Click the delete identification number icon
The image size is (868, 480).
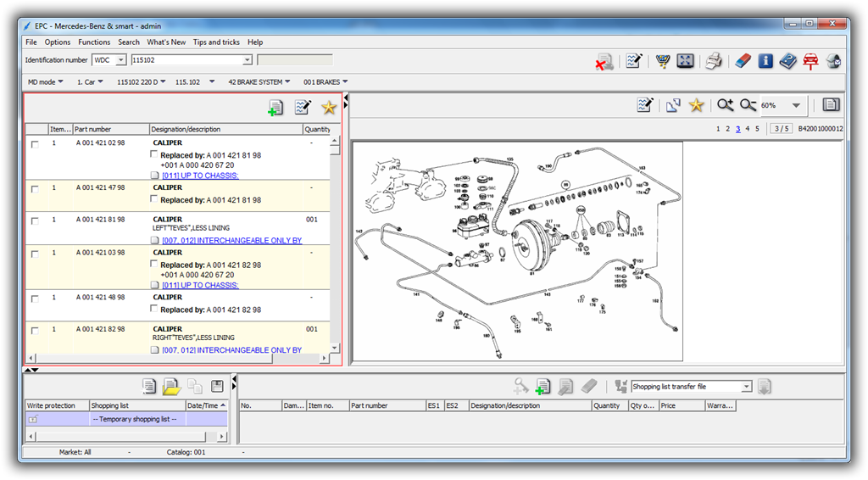(604, 61)
